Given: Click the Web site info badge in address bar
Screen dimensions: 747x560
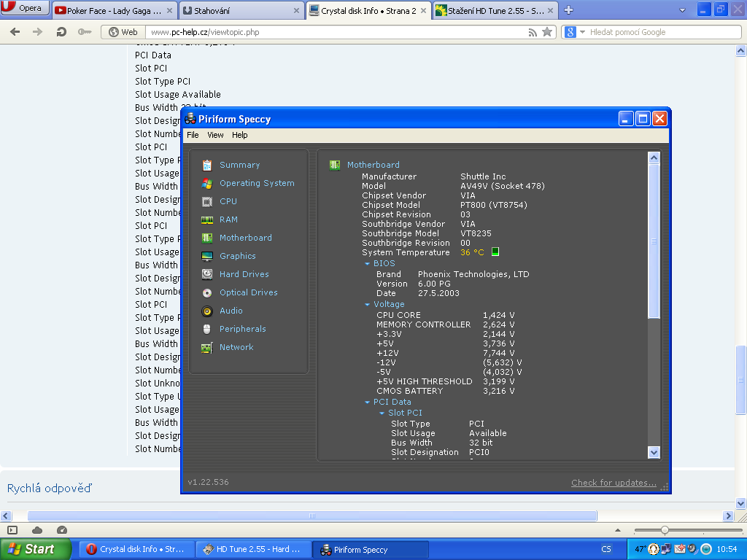Looking at the screenshot, I should point(123,32).
